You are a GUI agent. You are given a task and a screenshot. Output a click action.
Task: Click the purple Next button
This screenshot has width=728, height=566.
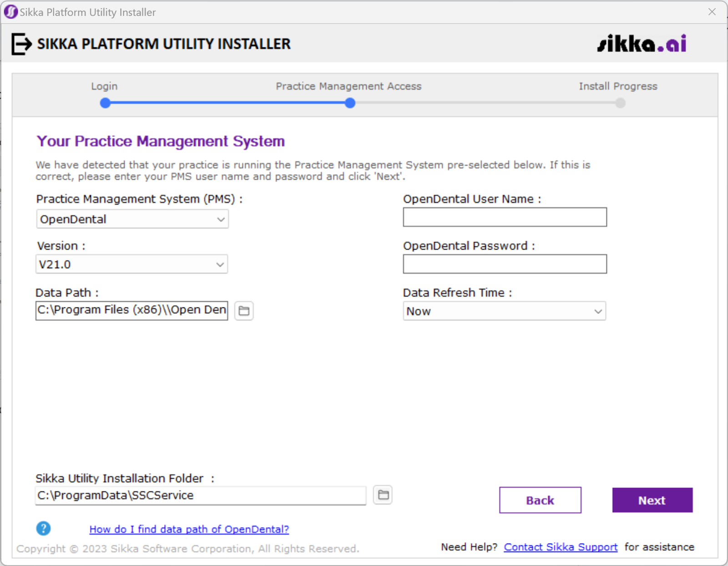[x=652, y=500]
